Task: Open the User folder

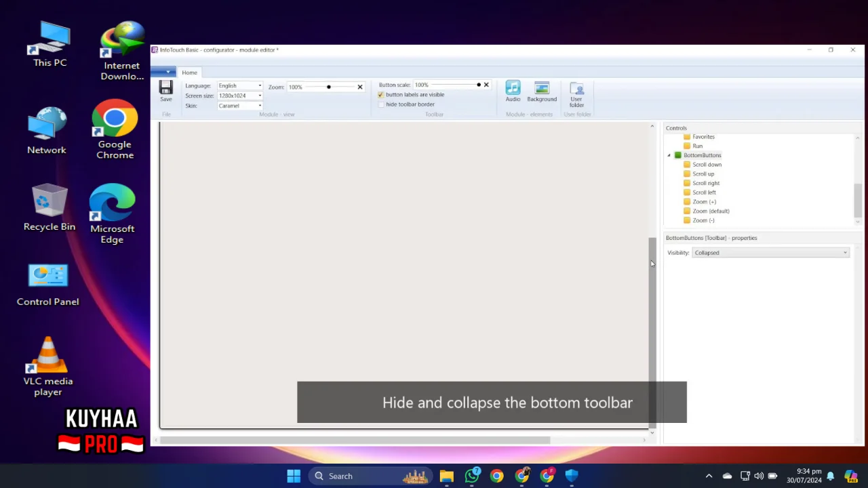Action: point(576,94)
